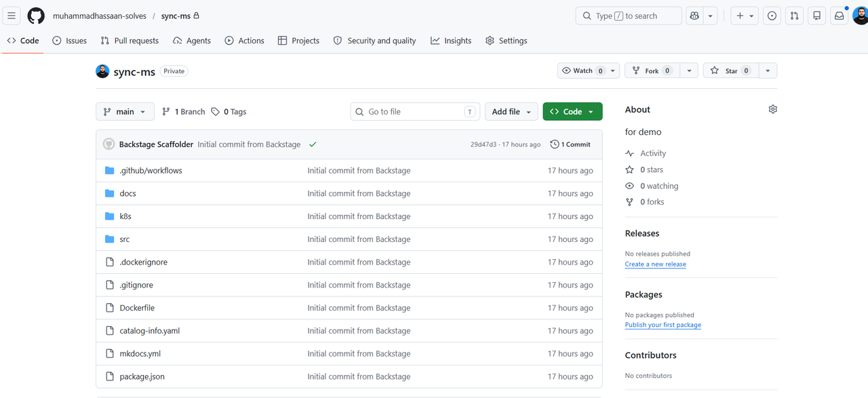Open the Copilot dropdown arrow
This screenshot has height=398, width=868.
click(710, 16)
